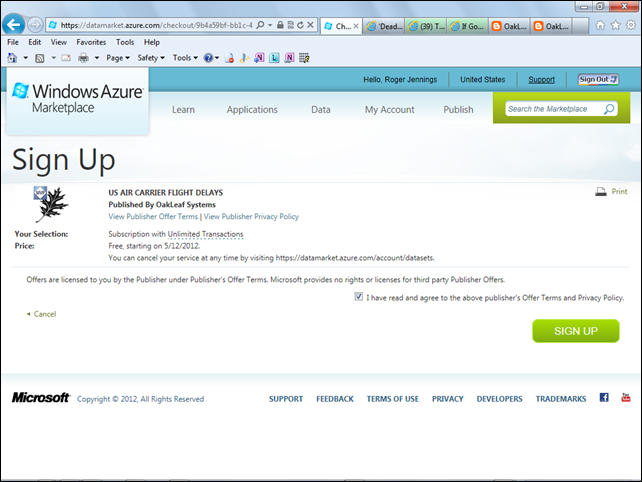Click the compatibility view icon in address bar
Image resolution: width=642 pixels, height=482 pixels.
(290, 25)
